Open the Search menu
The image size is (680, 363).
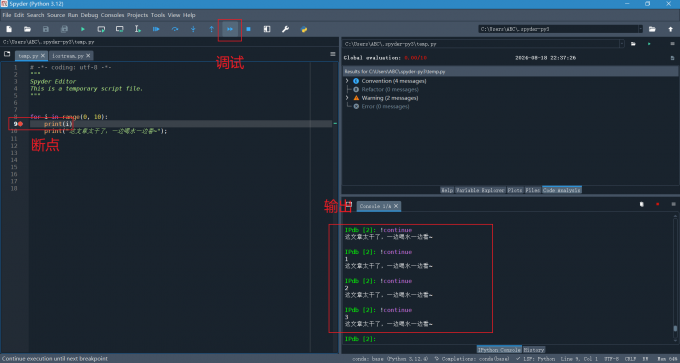tap(36, 15)
